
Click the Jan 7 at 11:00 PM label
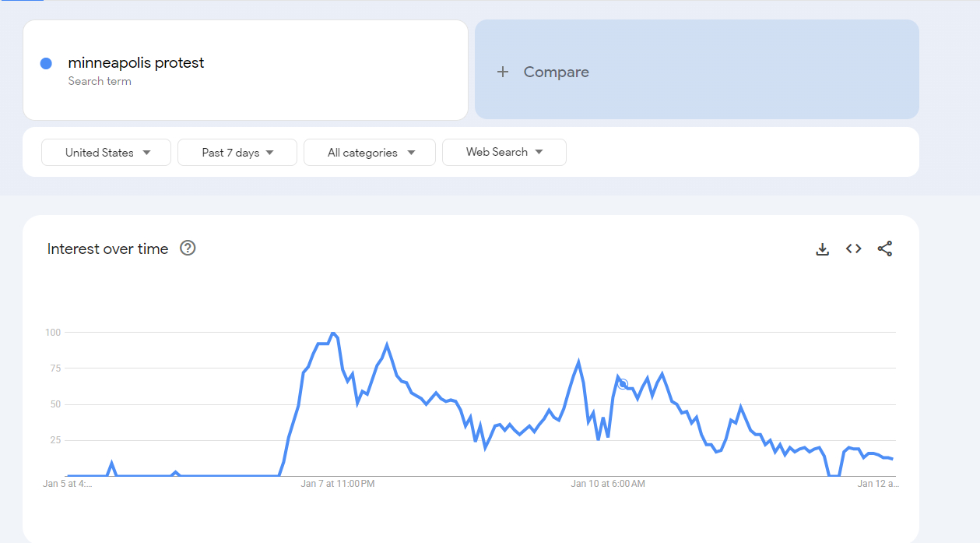pyautogui.click(x=338, y=484)
